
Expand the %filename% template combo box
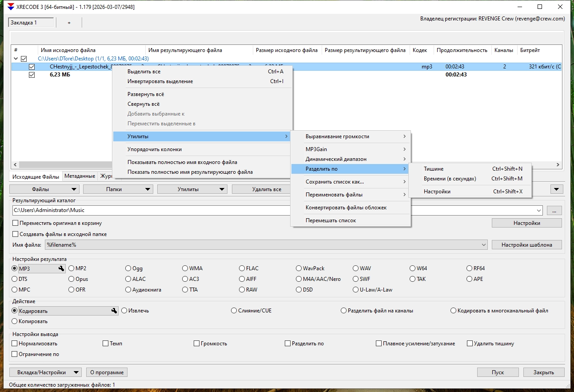pos(484,245)
